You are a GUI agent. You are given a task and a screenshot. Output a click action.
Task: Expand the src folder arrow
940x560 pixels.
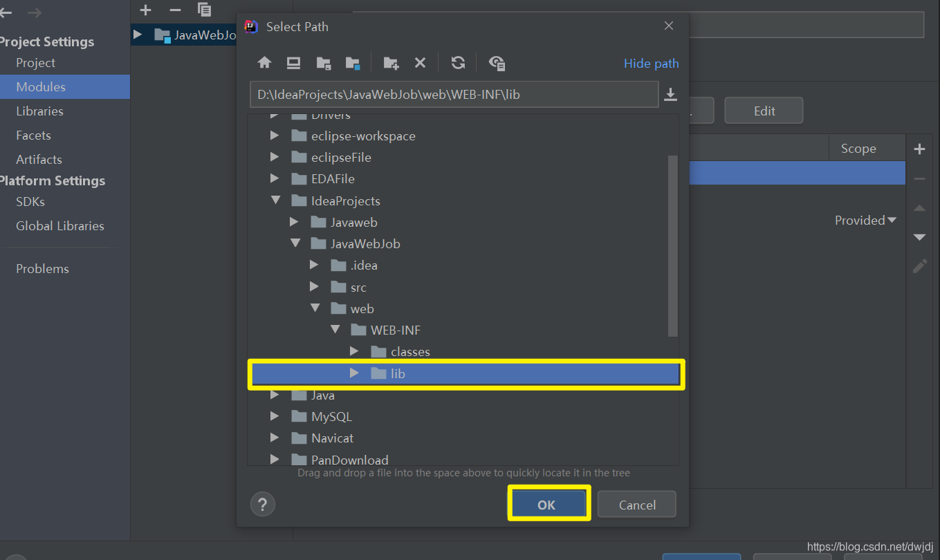[314, 287]
